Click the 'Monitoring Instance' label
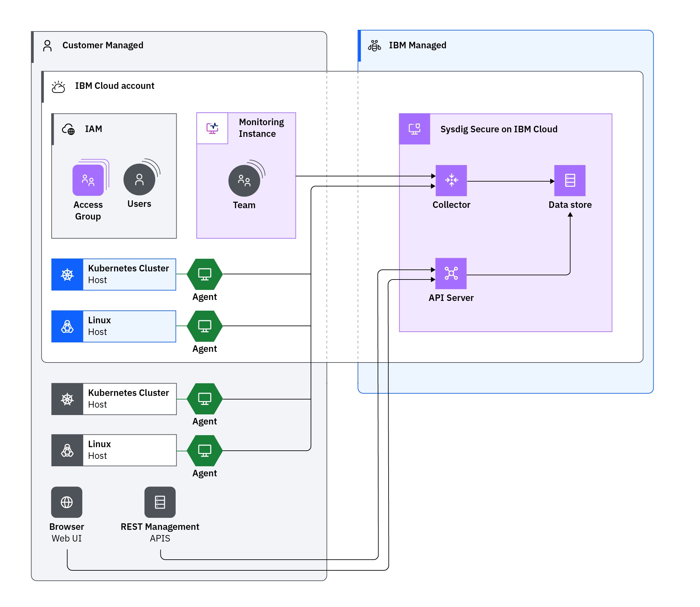700x607 pixels. 261,128
